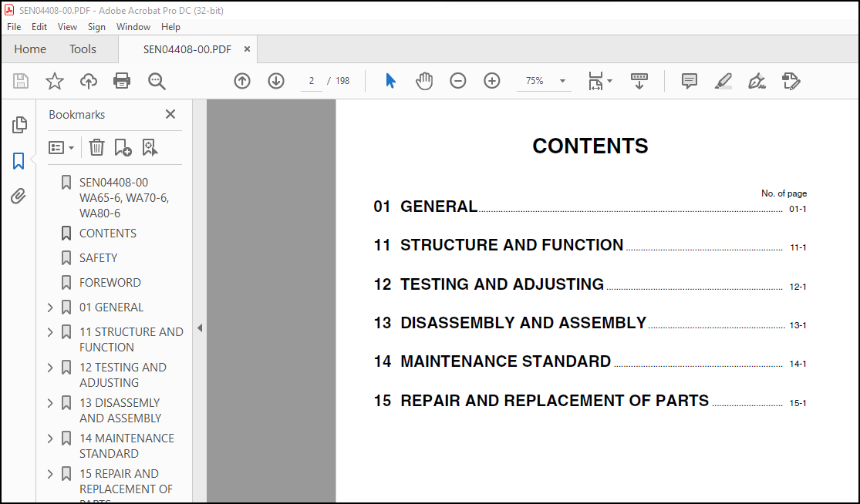
Task: Open fit page width options icon
Action: [x=600, y=81]
